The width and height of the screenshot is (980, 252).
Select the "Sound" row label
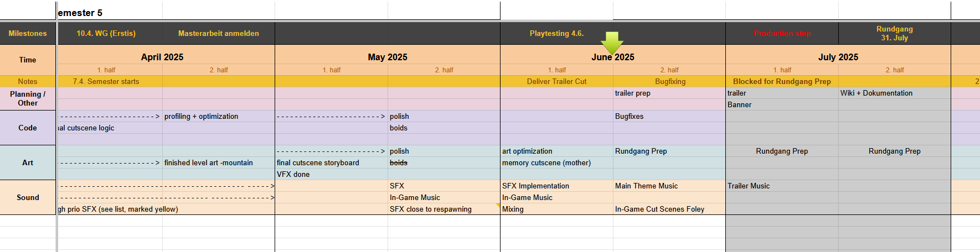point(28,197)
